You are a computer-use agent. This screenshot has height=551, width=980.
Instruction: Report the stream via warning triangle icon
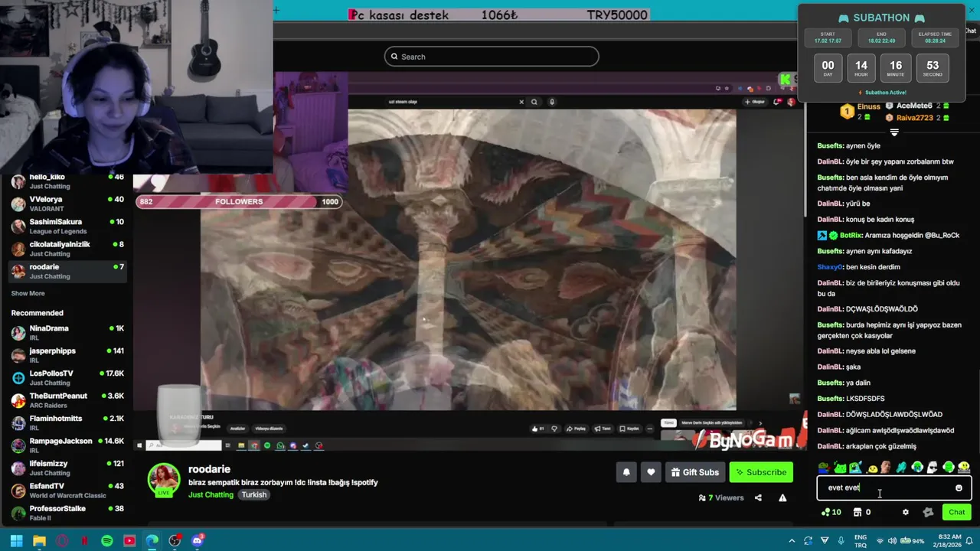tap(782, 497)
